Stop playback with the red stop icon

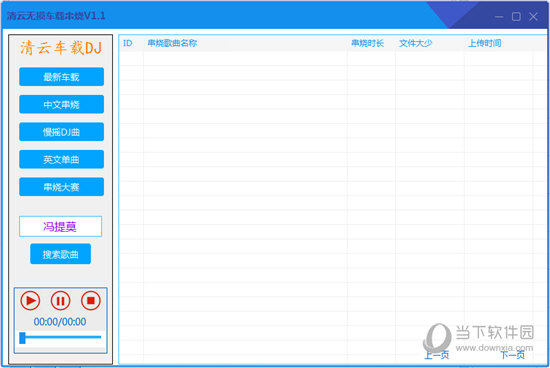[91, 301]
